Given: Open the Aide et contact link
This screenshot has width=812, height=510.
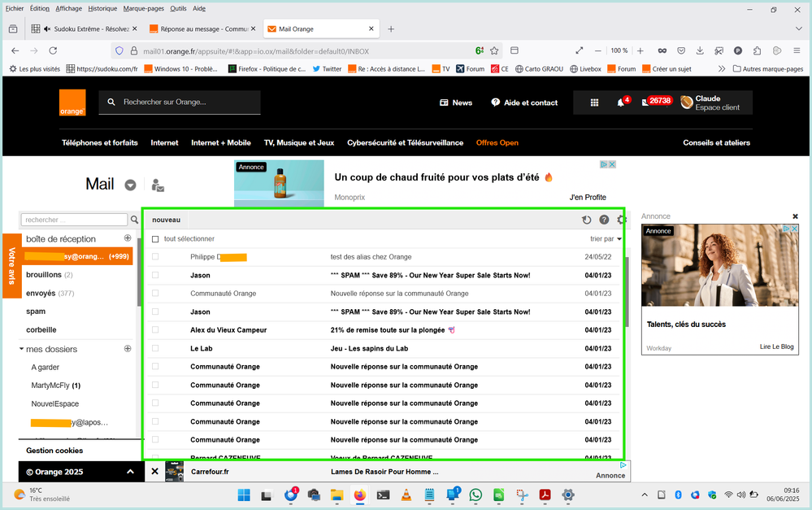Looking at the screenshot, I should pyautogui.click(x=524, y=102).
